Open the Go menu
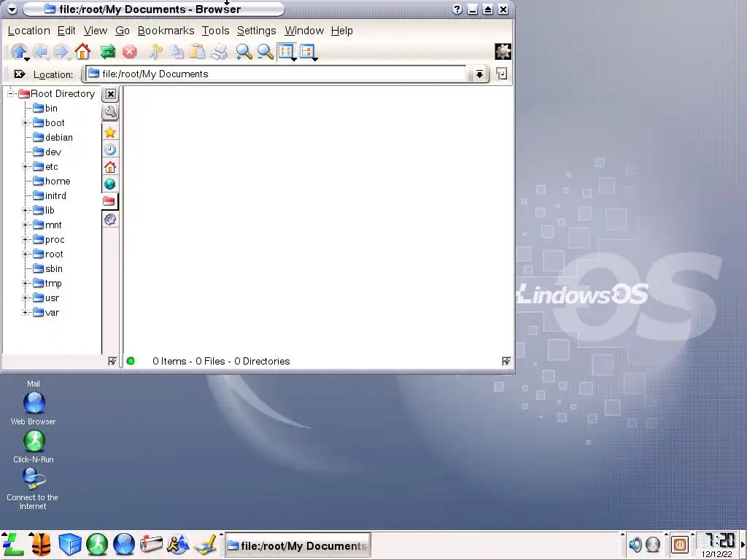747x560 pixels. [x=123, y=31]
